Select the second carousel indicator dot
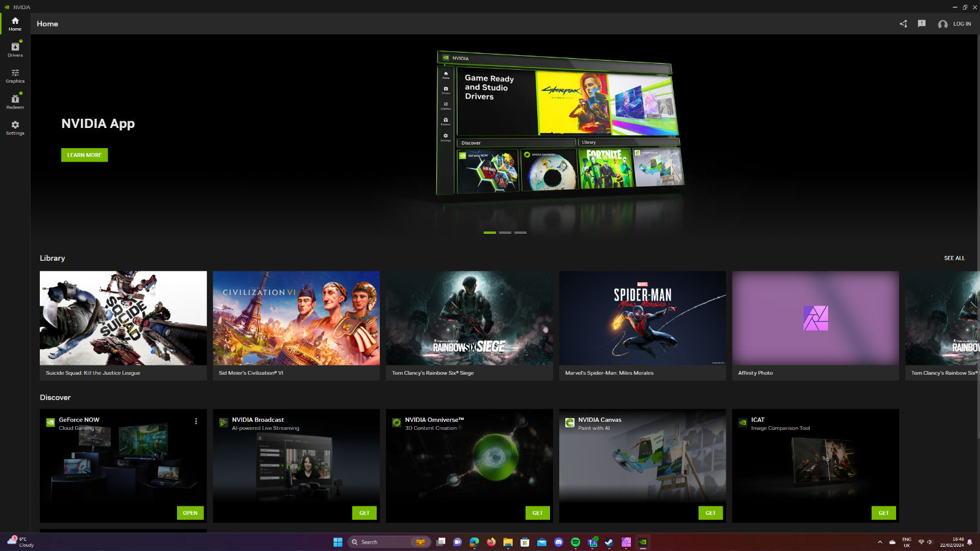The image size is (980, 551). (x=506, y=233)
